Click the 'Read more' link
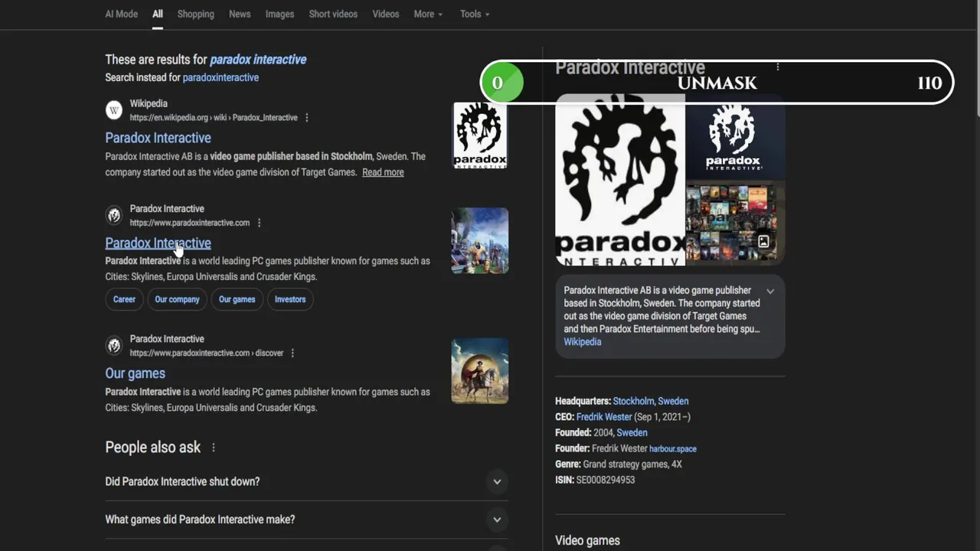 coord(383,172)
